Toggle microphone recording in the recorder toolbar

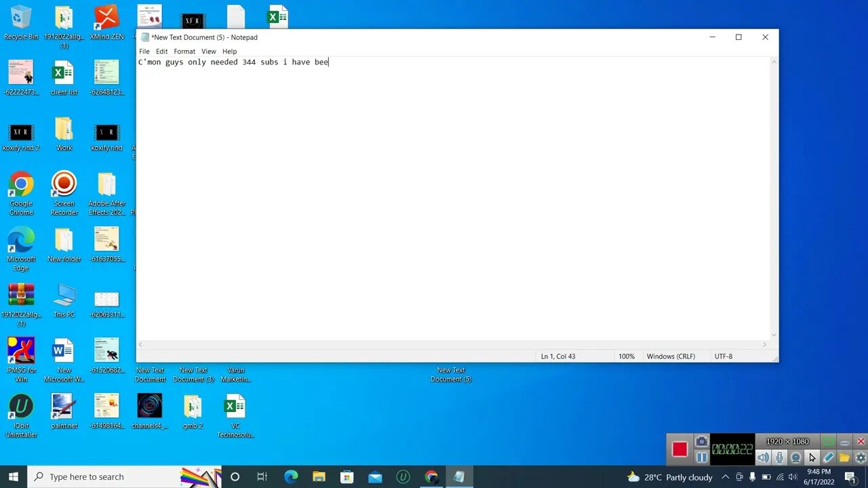click(x=780, y=457)
